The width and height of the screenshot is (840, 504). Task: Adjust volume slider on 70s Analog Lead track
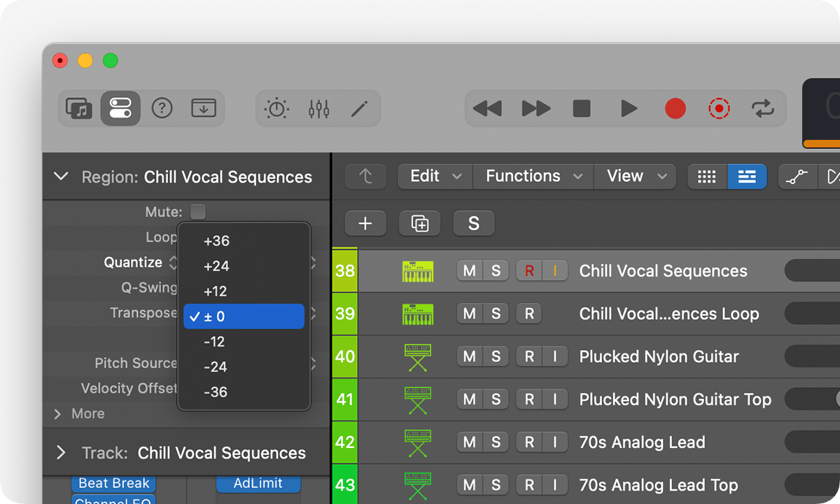click(x=812, y=442)
